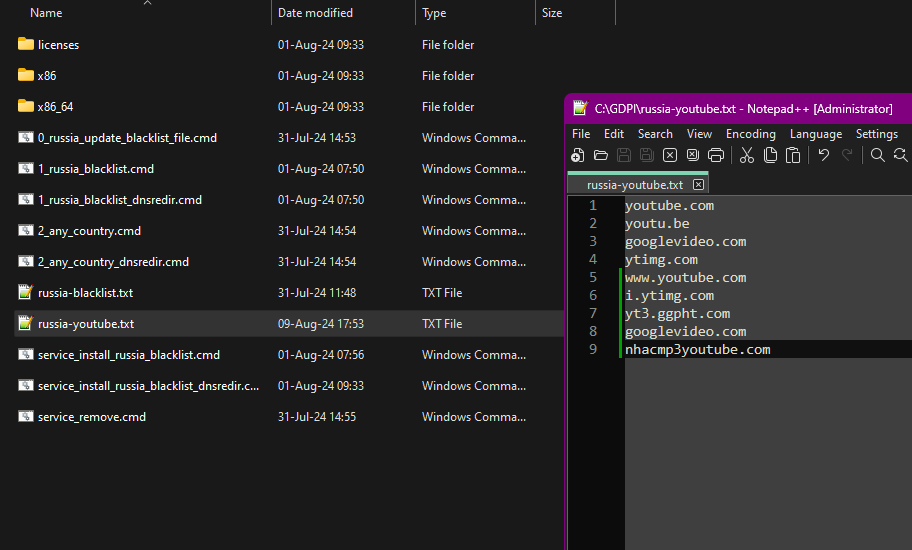Select 1_russia_blacklist.cmd file name

96,169
